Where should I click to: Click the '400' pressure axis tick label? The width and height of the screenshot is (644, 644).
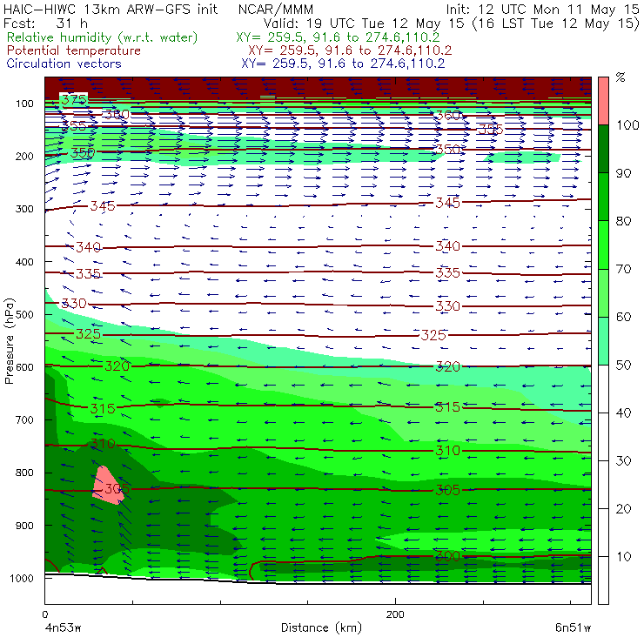24,262
